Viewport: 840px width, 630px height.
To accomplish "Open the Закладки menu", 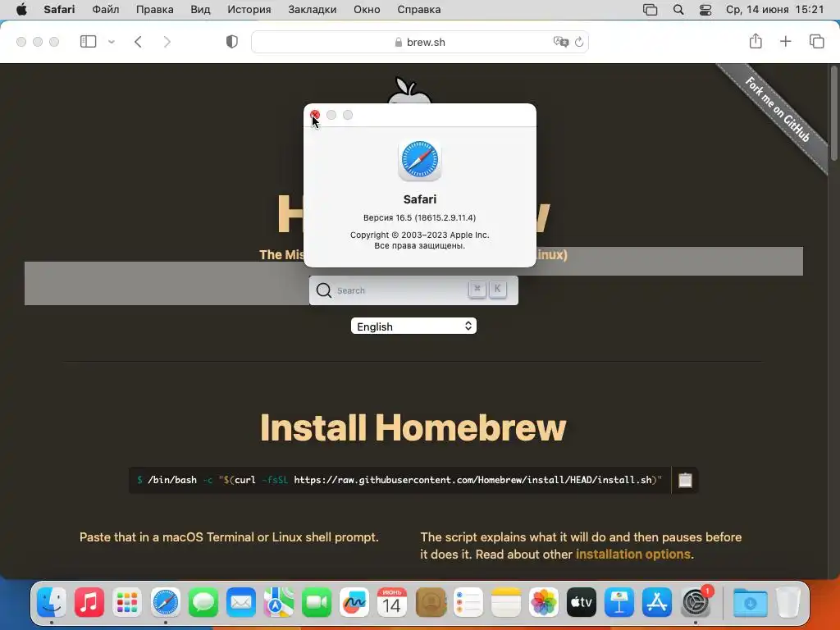I will 313,10.
